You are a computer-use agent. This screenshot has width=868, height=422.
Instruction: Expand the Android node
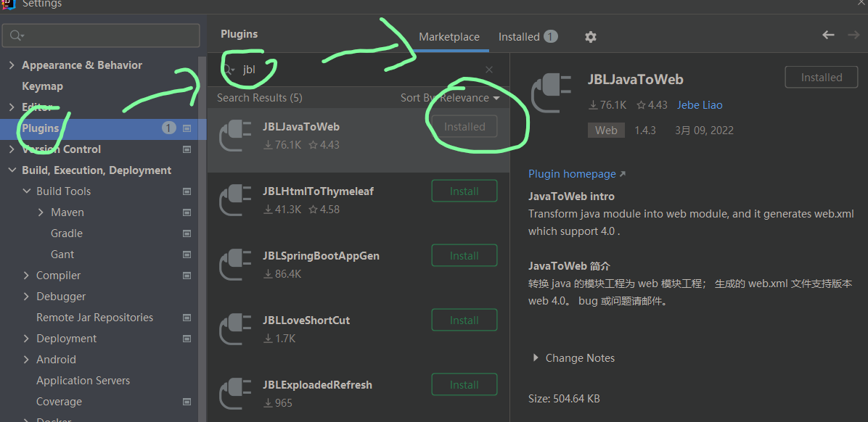(26, 360)
